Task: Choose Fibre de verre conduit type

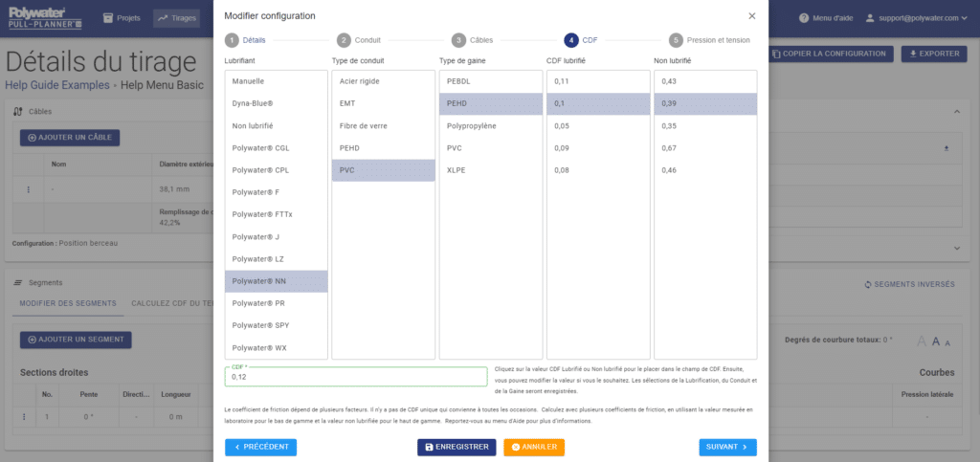Action: 383,125
